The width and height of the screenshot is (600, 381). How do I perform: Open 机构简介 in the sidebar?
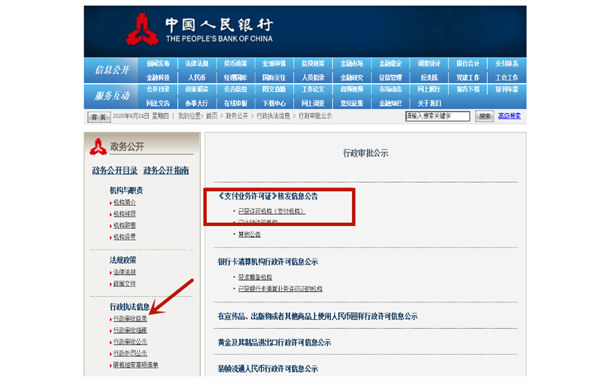point(124,202)
